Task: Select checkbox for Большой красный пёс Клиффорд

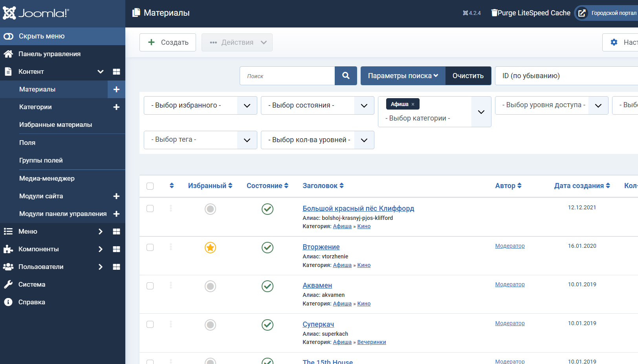Action: pyautogui.click(x=150, y=209)
